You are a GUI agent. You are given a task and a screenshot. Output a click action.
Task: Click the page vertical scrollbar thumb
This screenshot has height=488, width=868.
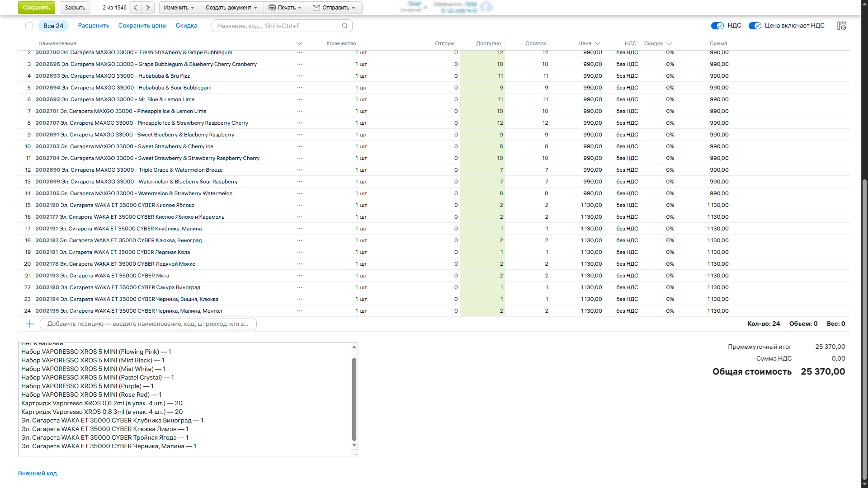click(x=864, y=330)
